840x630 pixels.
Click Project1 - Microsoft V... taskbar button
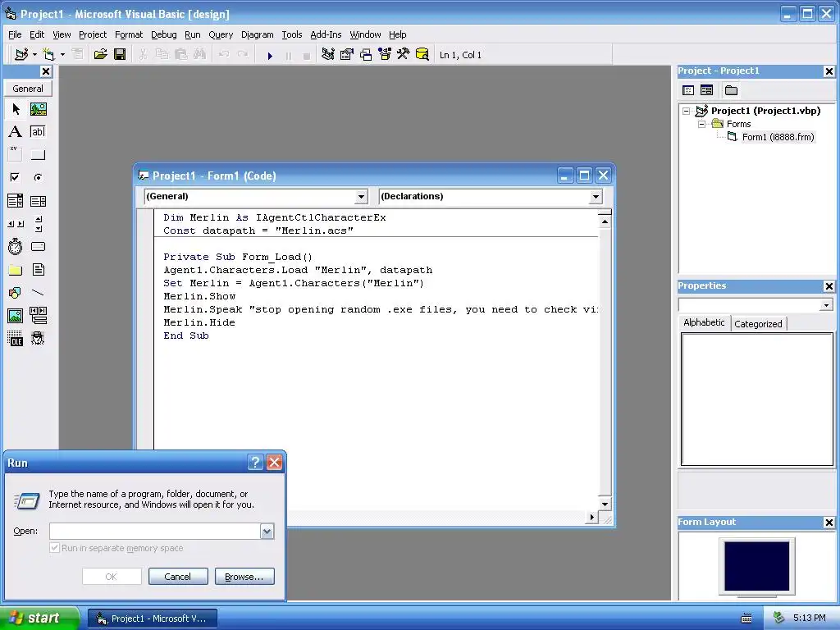(x=153, y=619)
